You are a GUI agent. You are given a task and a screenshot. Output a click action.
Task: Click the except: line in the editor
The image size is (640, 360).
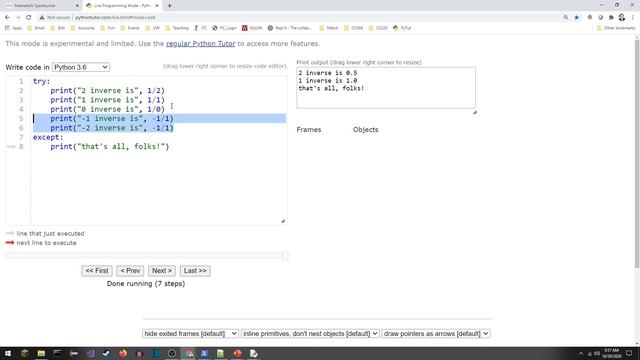[48, 137]
